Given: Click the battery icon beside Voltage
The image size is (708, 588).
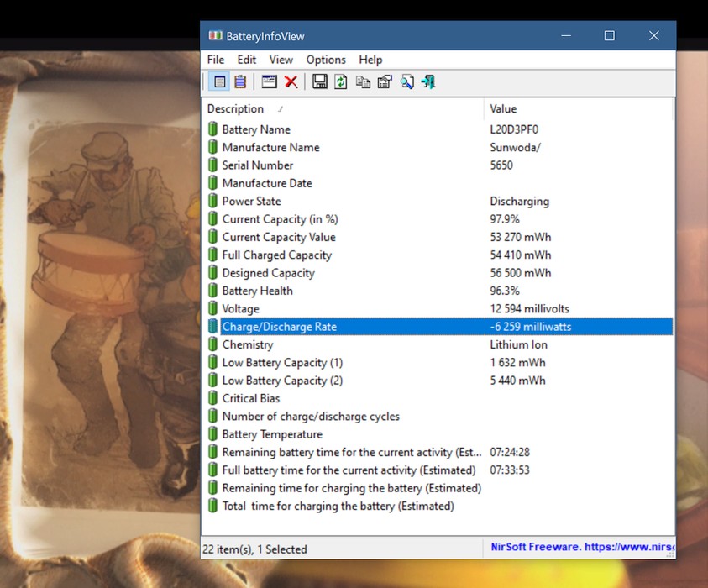Looking at the screenshot, I should pos(212,308).
